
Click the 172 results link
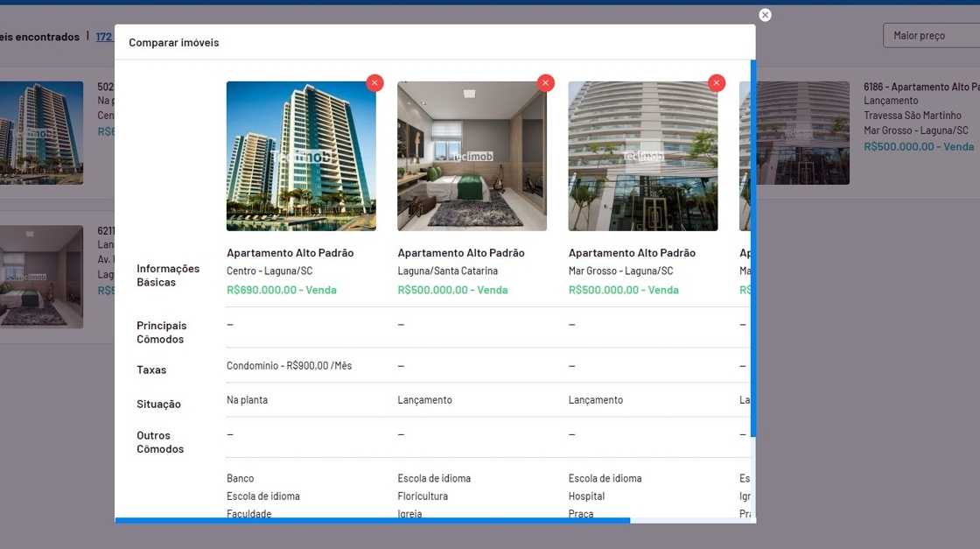click(104, 37)
